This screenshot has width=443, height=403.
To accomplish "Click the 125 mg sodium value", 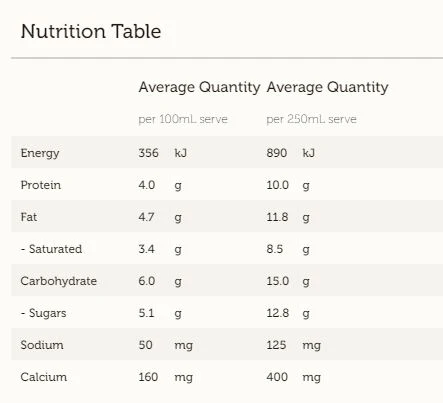I will [x=294, y=345].
